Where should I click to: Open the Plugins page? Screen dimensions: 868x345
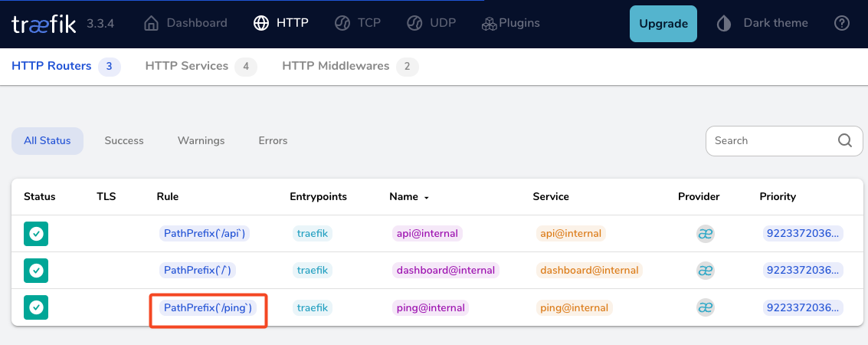click(519, 23)
